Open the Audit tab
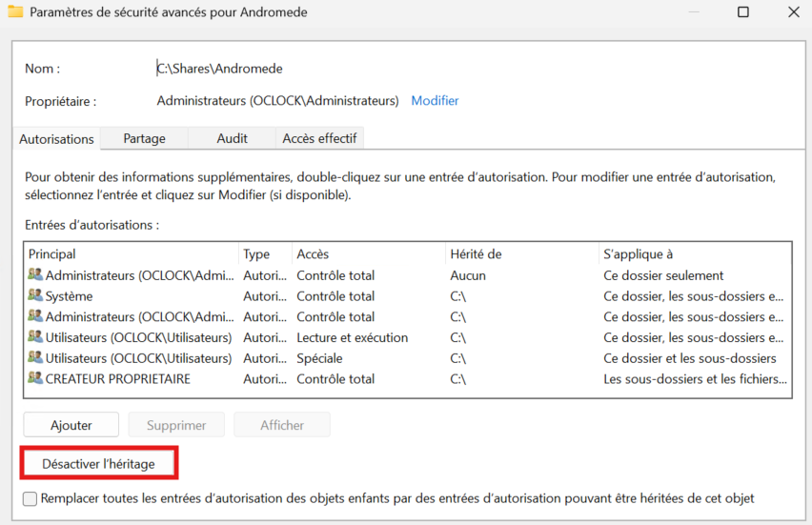Screen dimensions: 812x525 pos(232,138)
